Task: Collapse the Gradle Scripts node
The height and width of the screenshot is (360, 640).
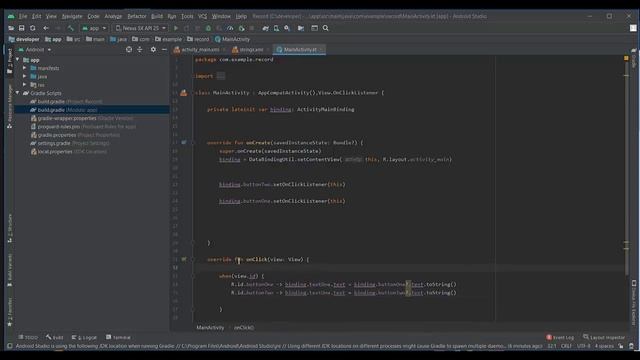Action: [x=18, y=93]
